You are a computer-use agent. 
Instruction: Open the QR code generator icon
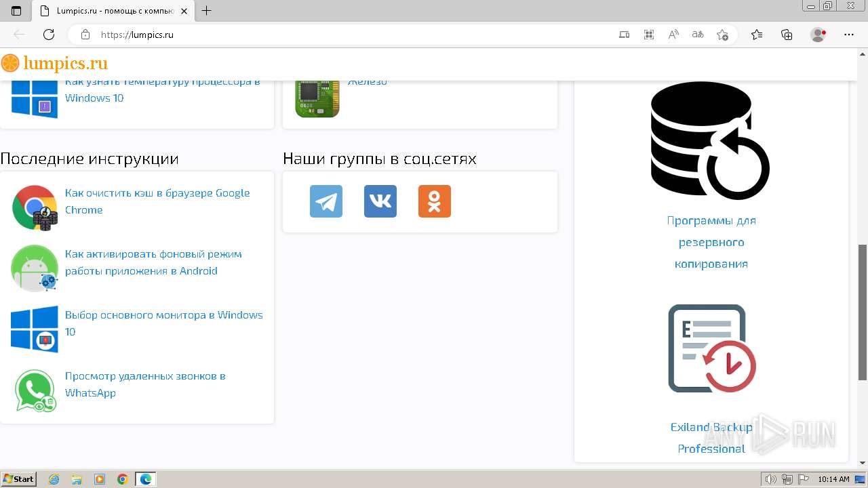pos(649,35)
